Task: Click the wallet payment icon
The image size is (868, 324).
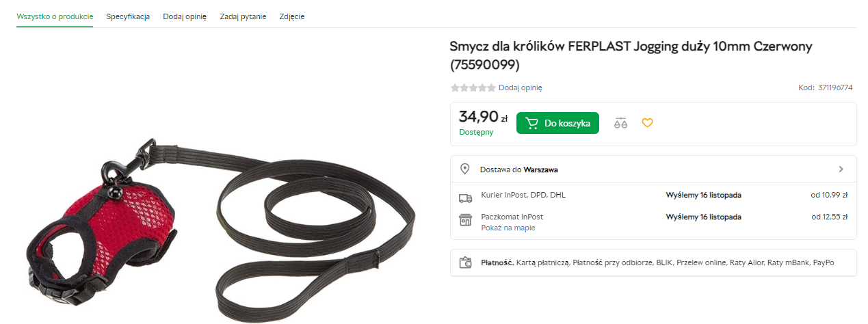Action: pyautogui.click(x=466, y=262)
